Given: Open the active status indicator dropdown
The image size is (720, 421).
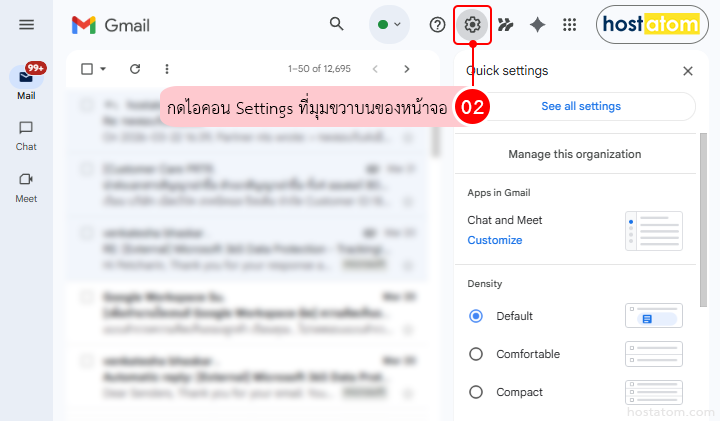Looking at the screenshot, I should [x=389, y=24].
